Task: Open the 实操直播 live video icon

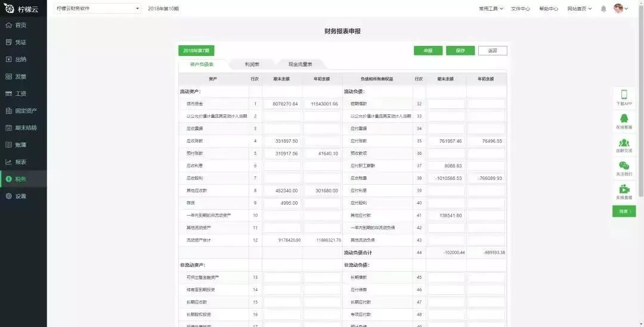Action: (624, 189)
